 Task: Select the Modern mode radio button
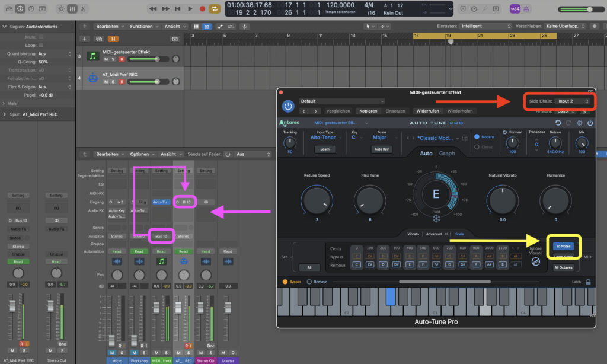[477, 137]
